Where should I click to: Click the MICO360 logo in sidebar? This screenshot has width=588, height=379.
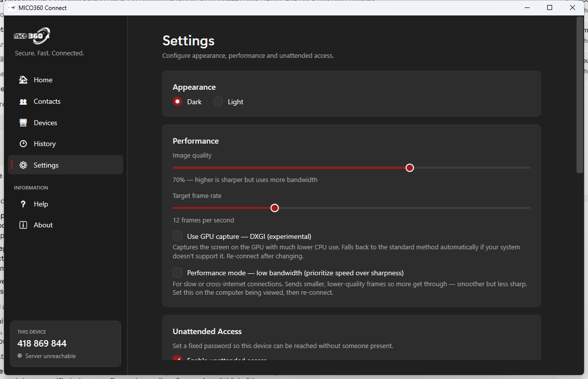[32, 36]
